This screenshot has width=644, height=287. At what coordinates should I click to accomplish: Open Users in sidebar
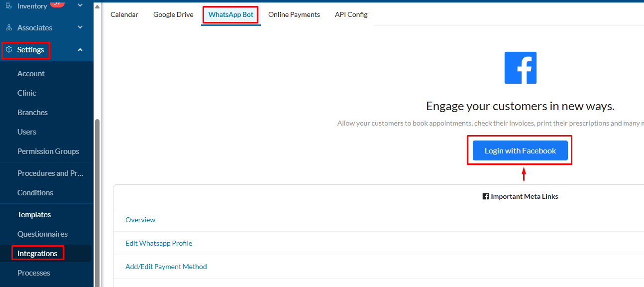coord(27,132)
